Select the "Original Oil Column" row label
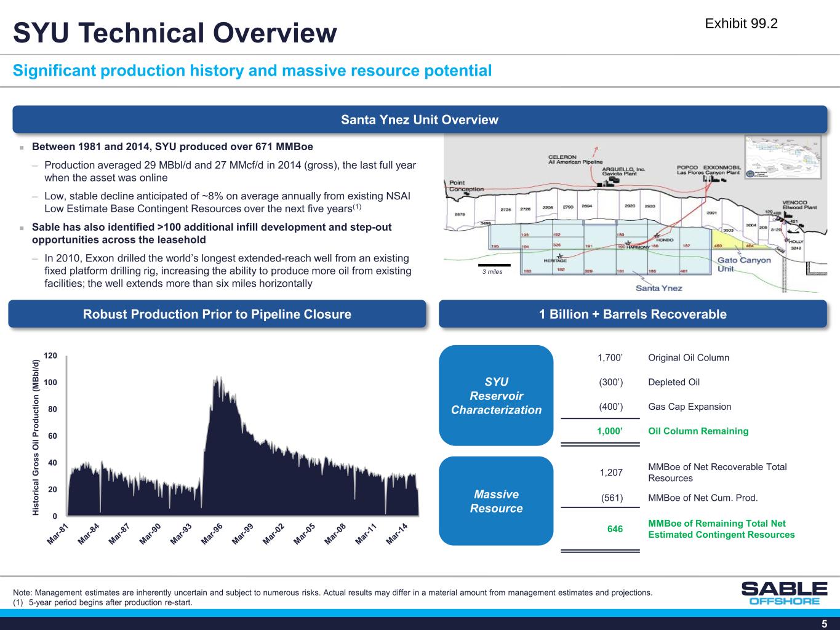 [689, 357]
